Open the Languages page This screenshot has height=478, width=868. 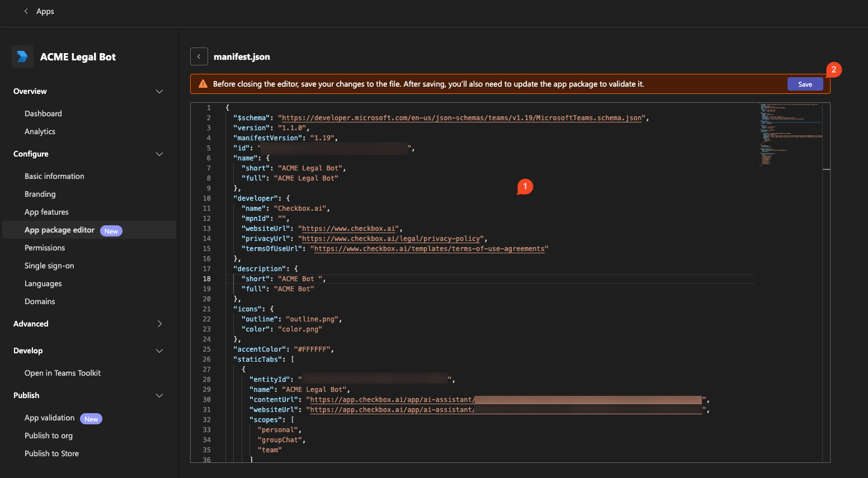[43, 283]
